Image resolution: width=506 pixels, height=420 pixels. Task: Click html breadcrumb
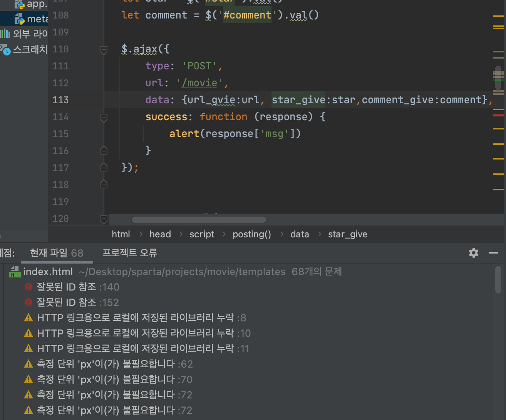click(x=121, y=234)
